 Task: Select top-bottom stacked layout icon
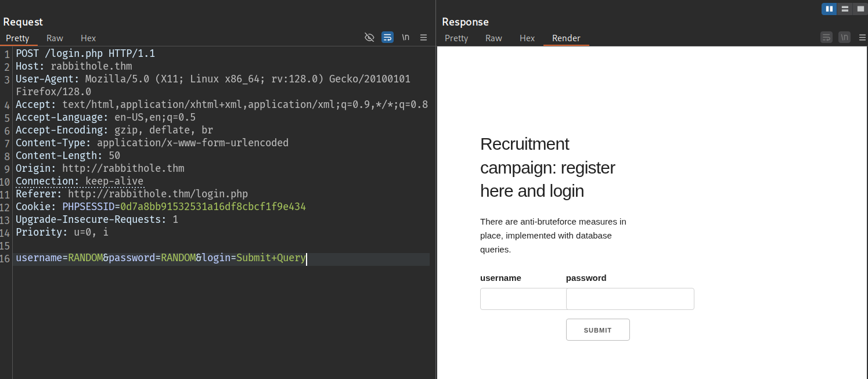coord(845,9)
